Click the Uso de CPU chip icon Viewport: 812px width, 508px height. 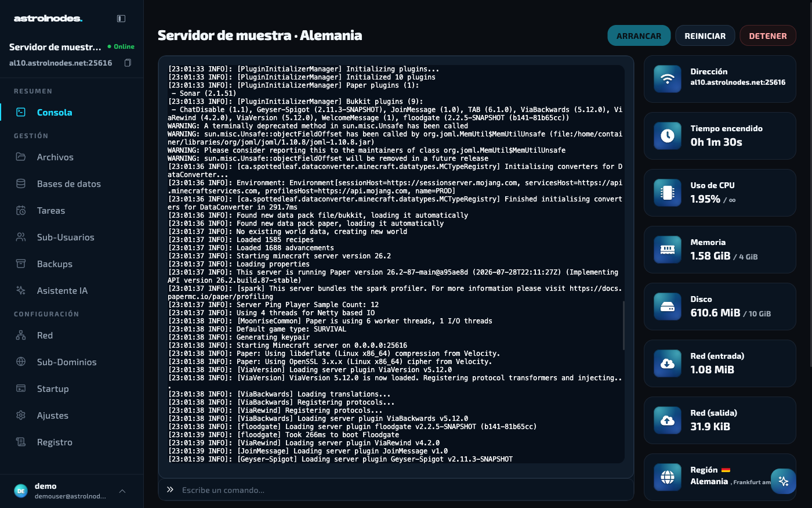(668, 193)
